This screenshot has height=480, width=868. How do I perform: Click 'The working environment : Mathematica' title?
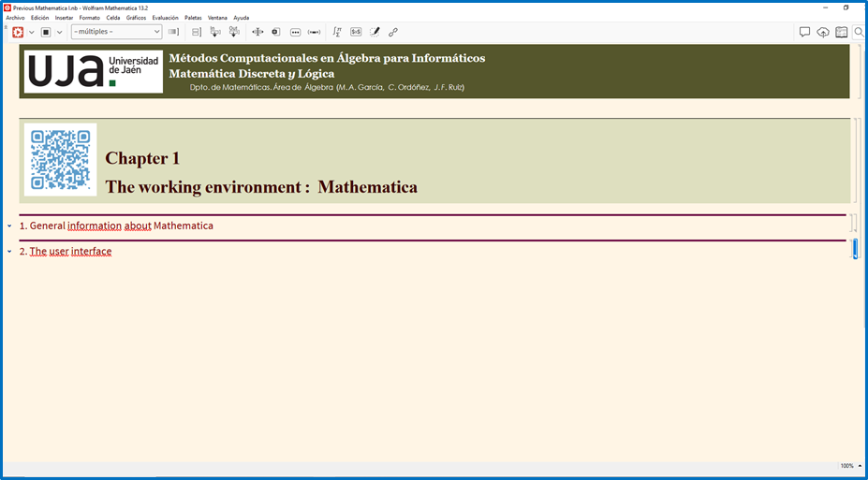click(261, 187)
